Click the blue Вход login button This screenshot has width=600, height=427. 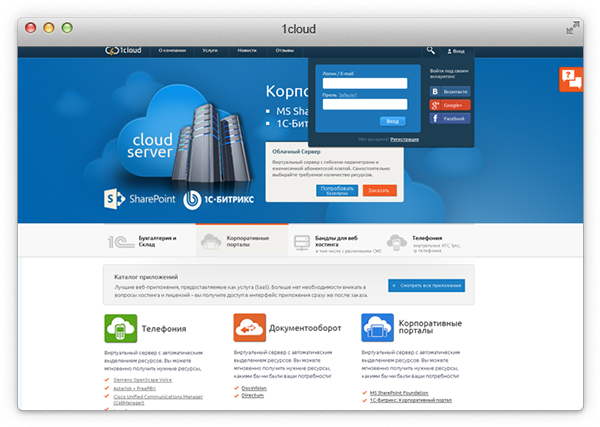[x=393, y=121]
